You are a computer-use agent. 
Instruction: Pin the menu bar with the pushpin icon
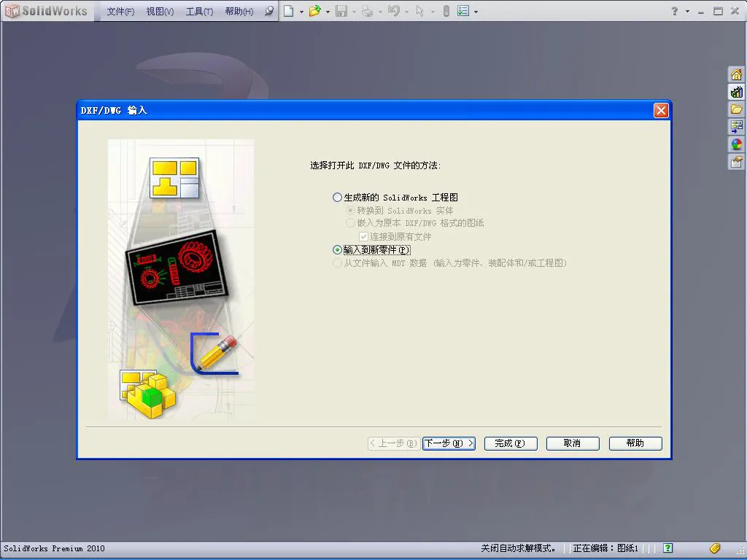tap(268, 11)
